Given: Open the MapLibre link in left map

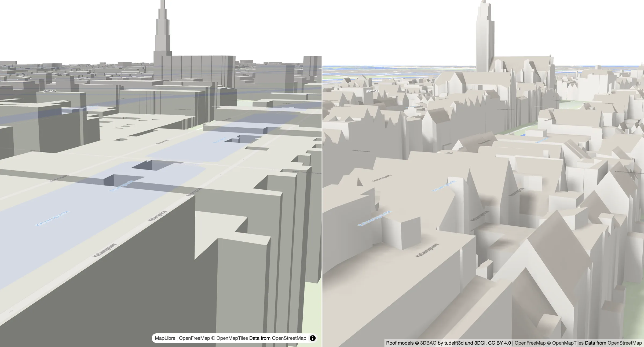Looking at the screenshot, I should coord(165,338).
